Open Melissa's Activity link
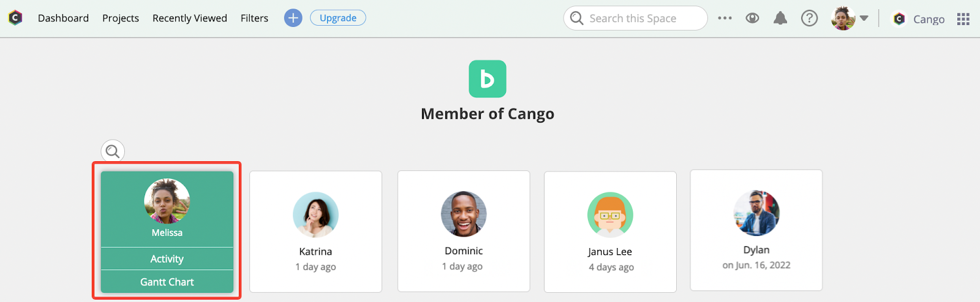Image resolution: width=980 pixels, height=302 pixels. click(x=167, y=259)
